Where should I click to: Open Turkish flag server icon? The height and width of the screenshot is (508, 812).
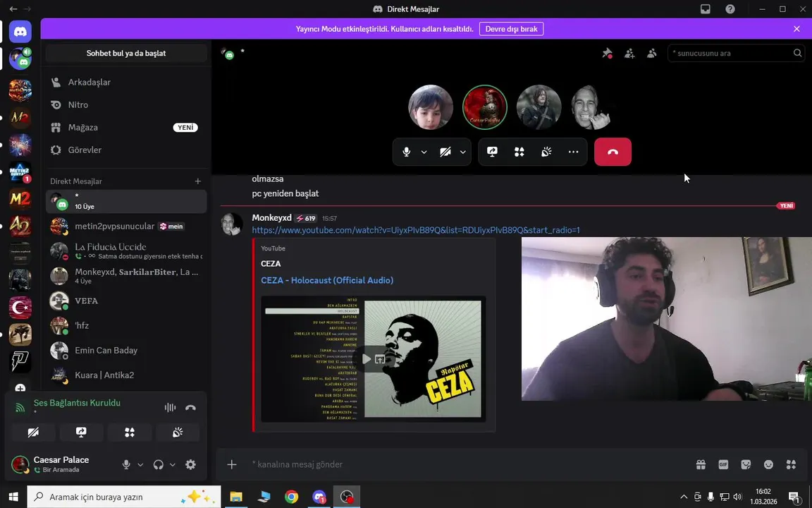coord(20,308)
